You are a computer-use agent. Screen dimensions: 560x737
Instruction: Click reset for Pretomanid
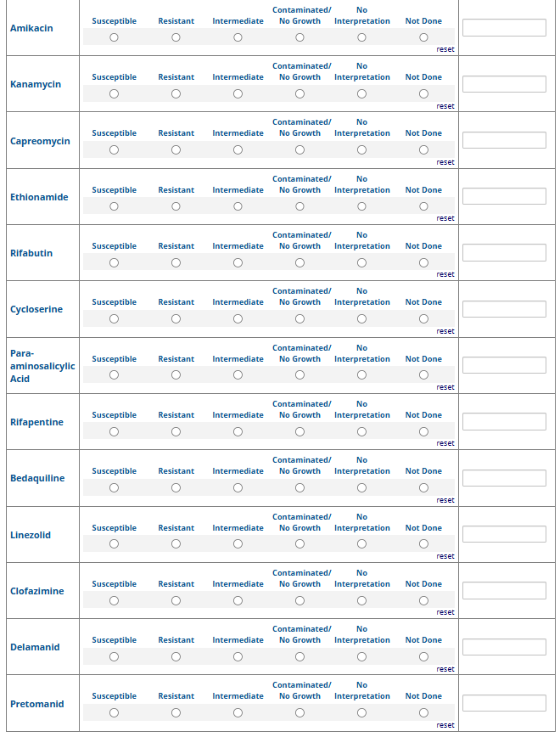pos(445,725)
